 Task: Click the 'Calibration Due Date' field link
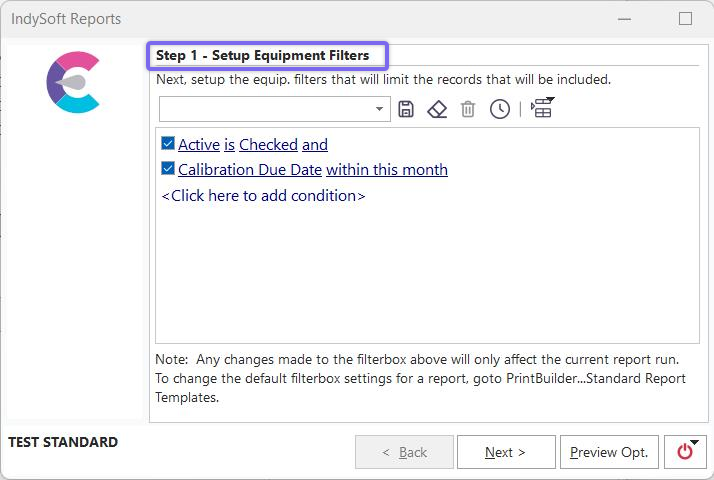[250, 170]
